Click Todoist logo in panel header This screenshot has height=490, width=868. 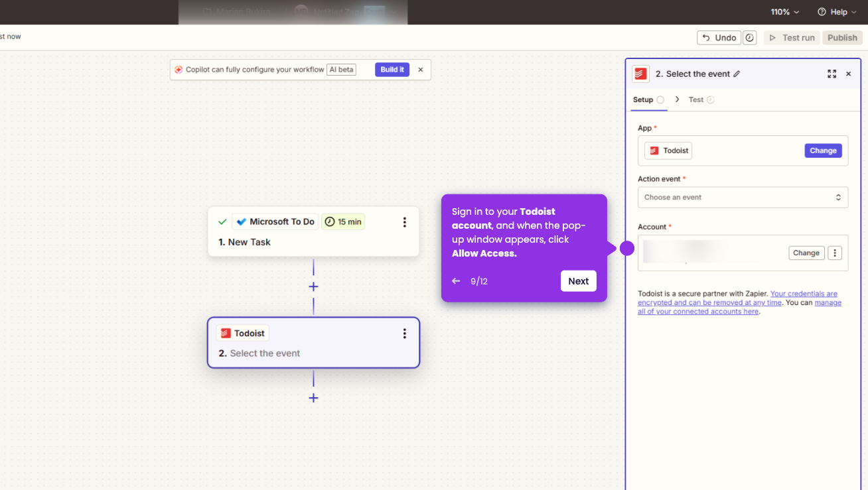[x=640, y=74]
